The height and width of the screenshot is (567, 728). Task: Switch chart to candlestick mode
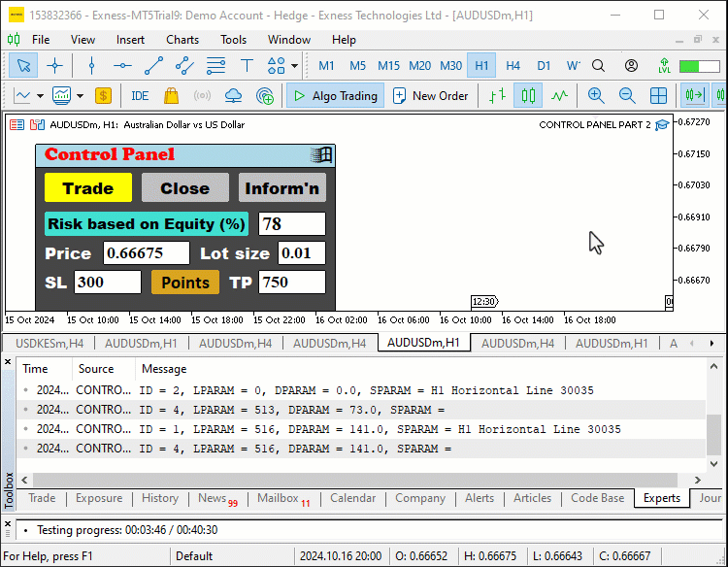click(x=528, y=96)
